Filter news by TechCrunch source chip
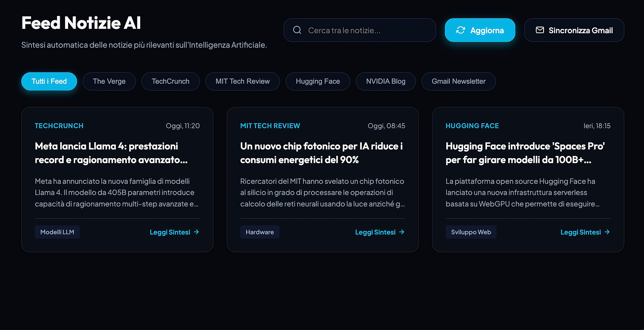Image resolution: width=644 pixels, height=330 pixels. point(170,81)
